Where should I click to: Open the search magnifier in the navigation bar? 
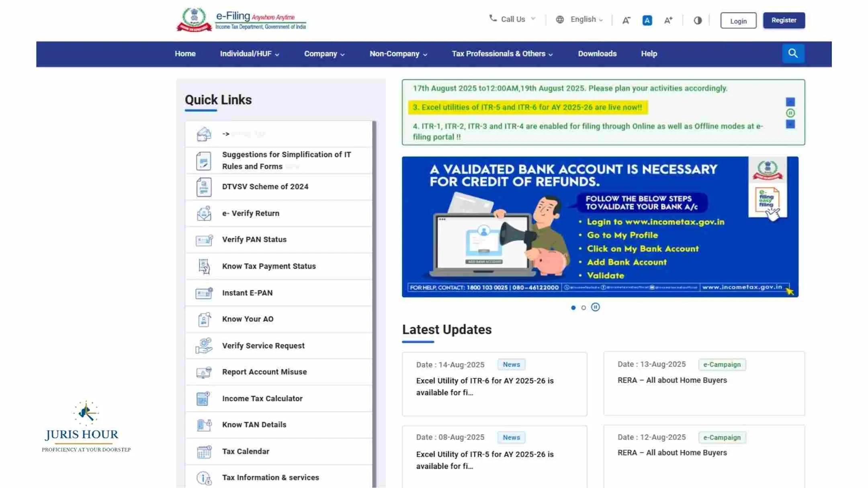pyautogui.click(x=793, y=53)
